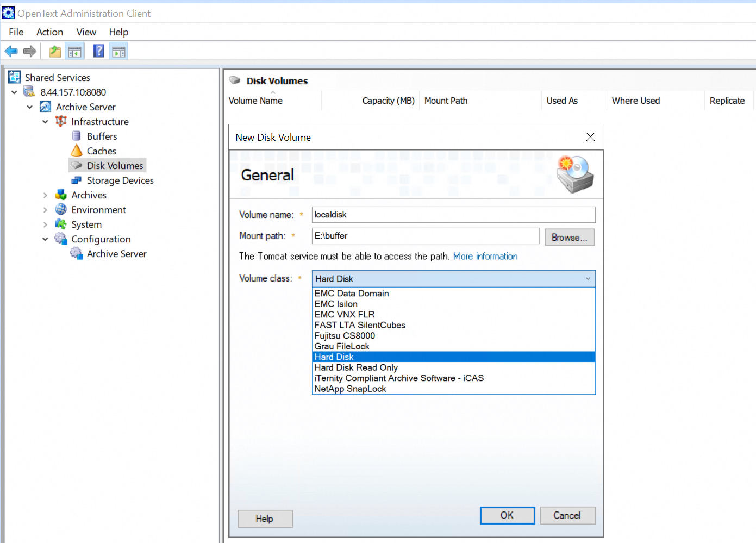This screenshot has height=543, width=756.
Task: Open the Volume class dropdown arrow
Action: 588,279
